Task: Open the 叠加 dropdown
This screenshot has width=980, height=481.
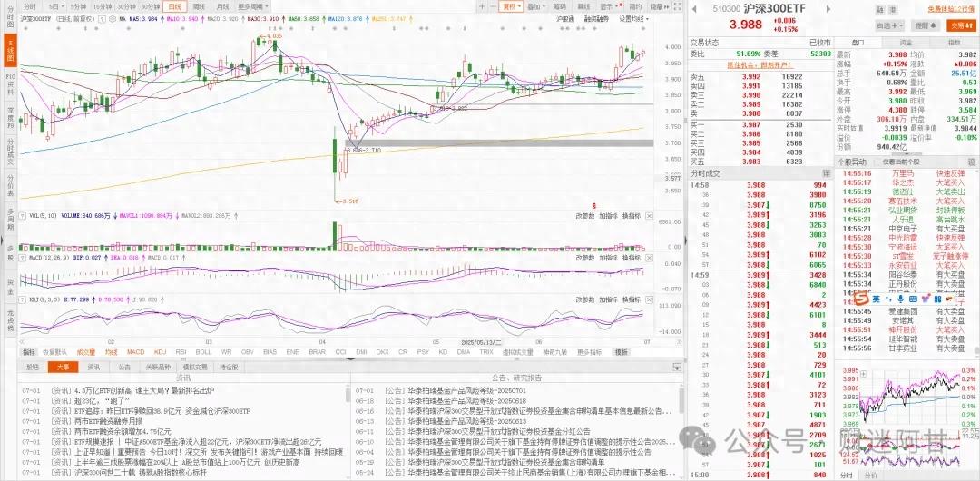Action: coord(535,6)
